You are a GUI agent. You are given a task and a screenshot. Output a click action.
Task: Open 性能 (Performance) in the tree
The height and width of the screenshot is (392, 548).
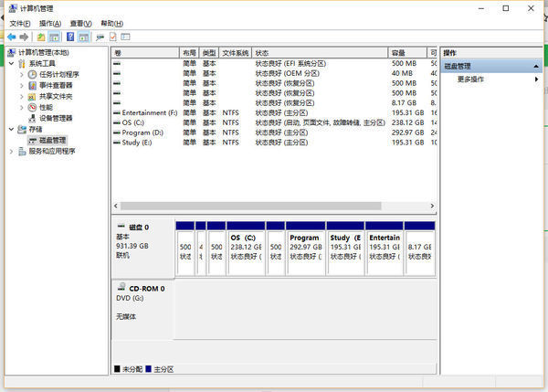46,107
